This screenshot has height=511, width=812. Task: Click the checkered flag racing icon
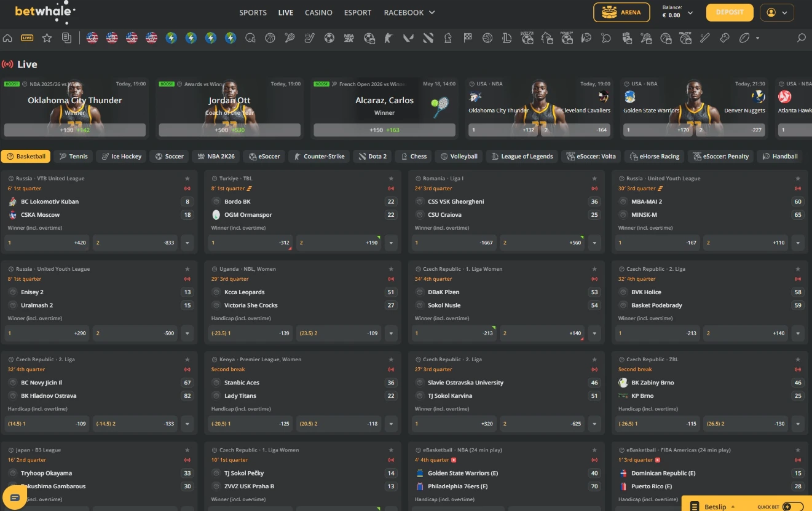click(468, 38)
